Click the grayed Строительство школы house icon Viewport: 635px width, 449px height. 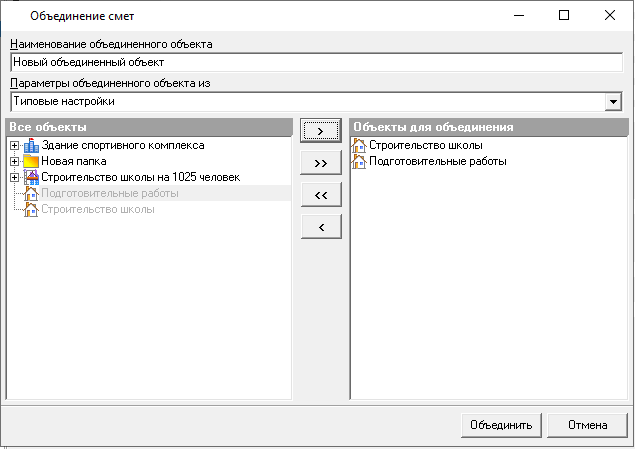pos(31,210)
